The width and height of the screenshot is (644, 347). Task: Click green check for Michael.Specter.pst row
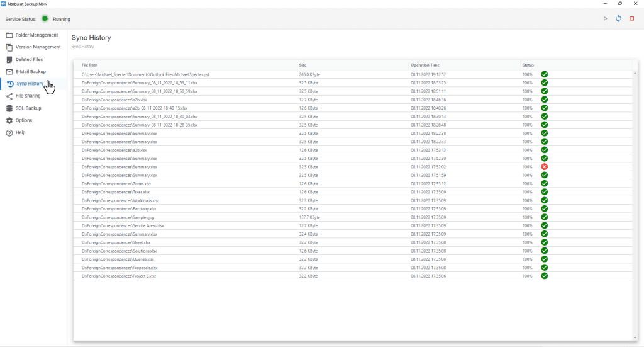click(544, 74)
